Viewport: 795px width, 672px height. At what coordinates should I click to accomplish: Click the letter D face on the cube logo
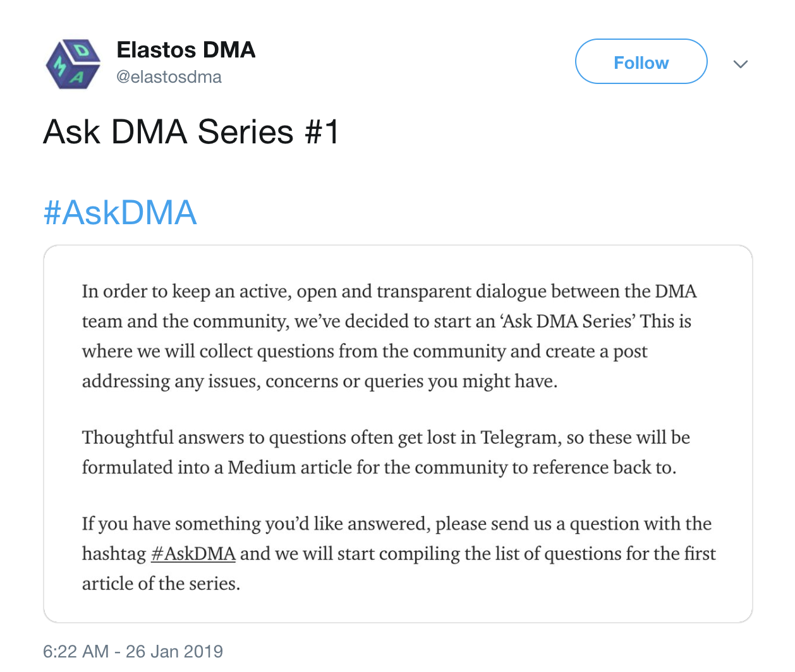(x=81, y=50)
